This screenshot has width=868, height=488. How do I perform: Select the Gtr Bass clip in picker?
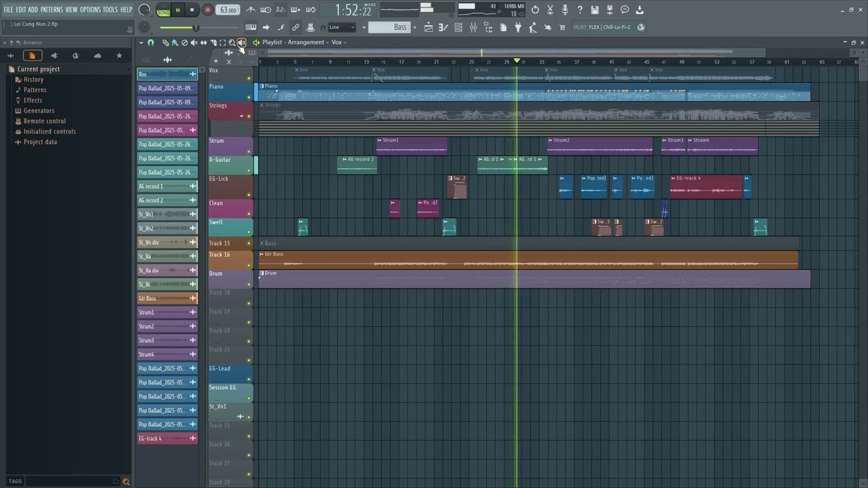point(167,298)
